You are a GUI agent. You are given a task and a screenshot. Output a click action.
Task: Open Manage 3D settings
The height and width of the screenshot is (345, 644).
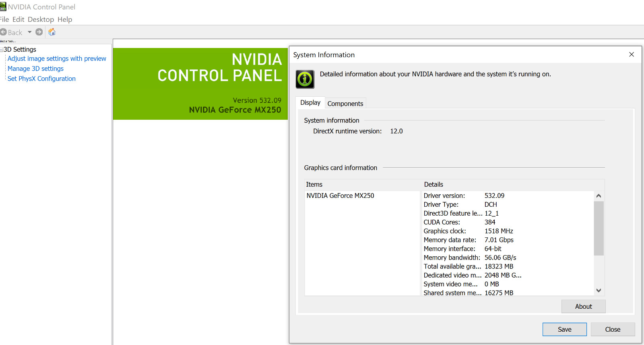[35, 69]
